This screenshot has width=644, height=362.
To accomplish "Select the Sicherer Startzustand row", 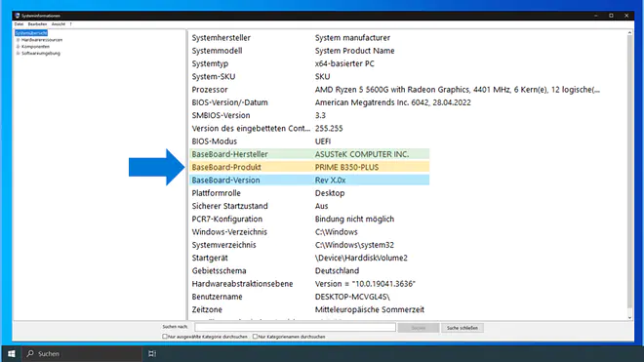I will point(408,206).
